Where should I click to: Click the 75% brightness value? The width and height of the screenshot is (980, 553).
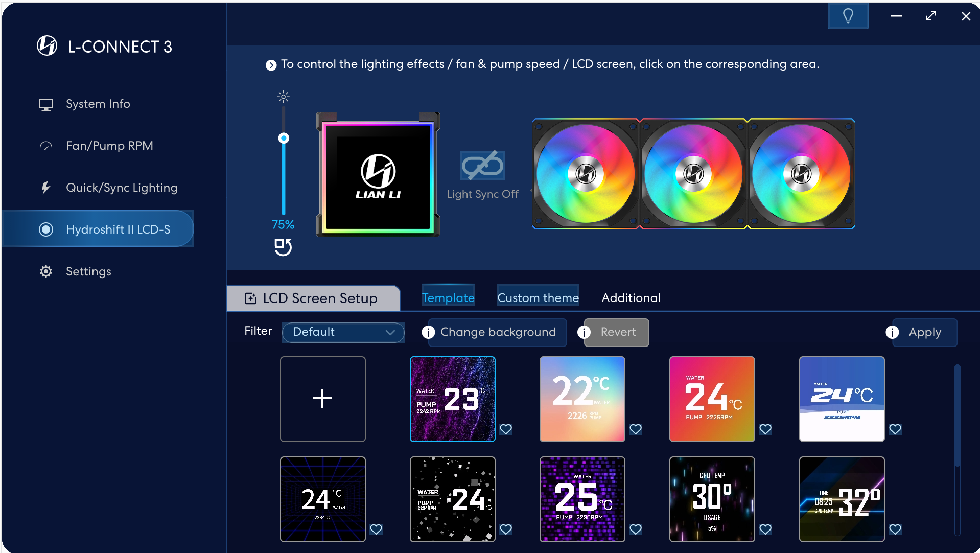tap(283, 225)
